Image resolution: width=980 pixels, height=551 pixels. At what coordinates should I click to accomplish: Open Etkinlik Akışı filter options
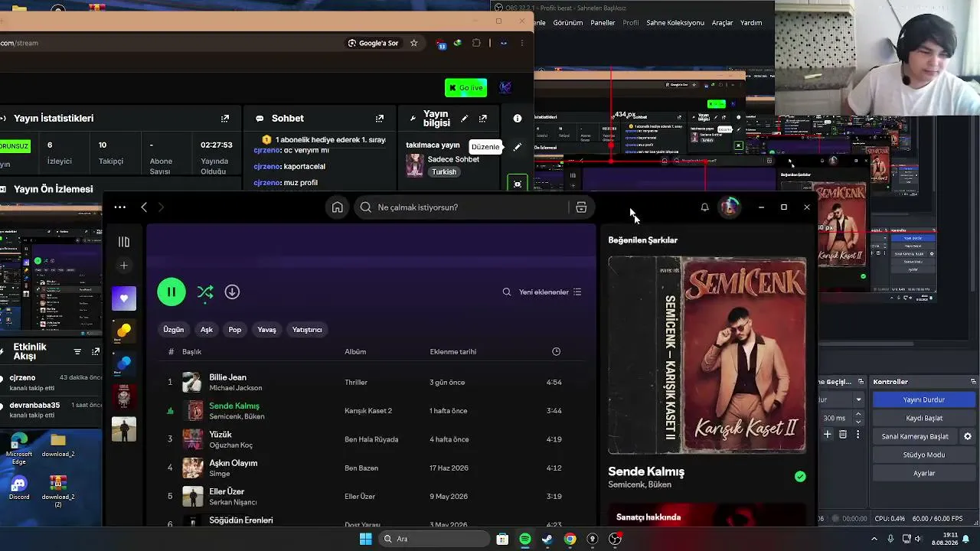77,352
